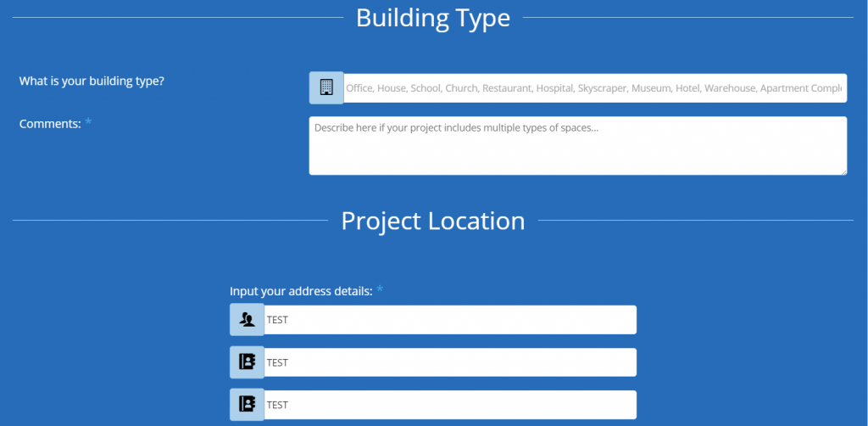Click the asterisk after address details label

[x=380, y=291]
